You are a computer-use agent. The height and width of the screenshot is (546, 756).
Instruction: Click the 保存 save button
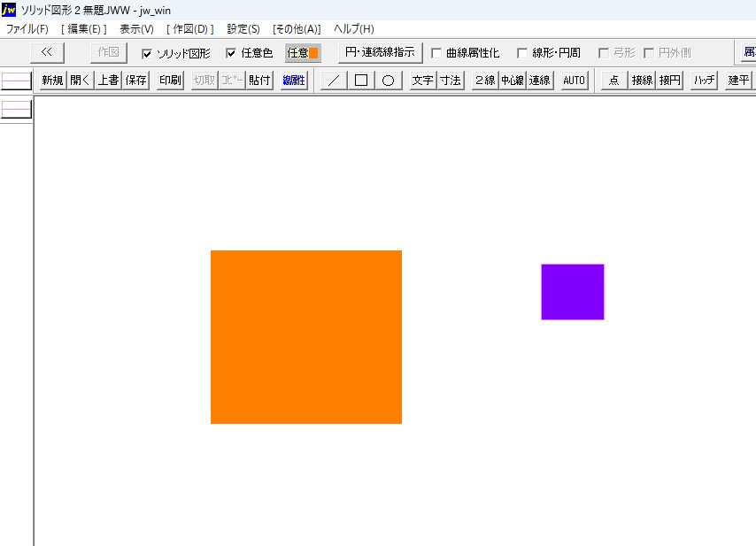coord(135,81)
